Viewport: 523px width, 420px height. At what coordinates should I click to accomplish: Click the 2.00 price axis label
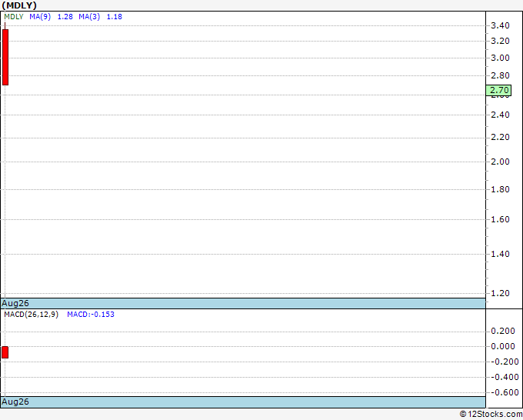pyautogui.click(x=500, y=162)
